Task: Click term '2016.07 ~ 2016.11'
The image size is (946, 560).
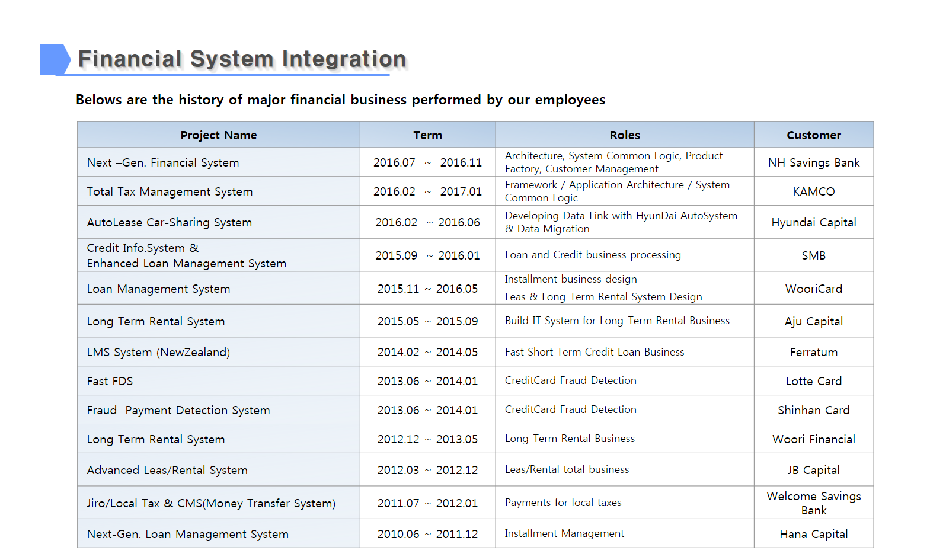Action: (x=428, y=162)
